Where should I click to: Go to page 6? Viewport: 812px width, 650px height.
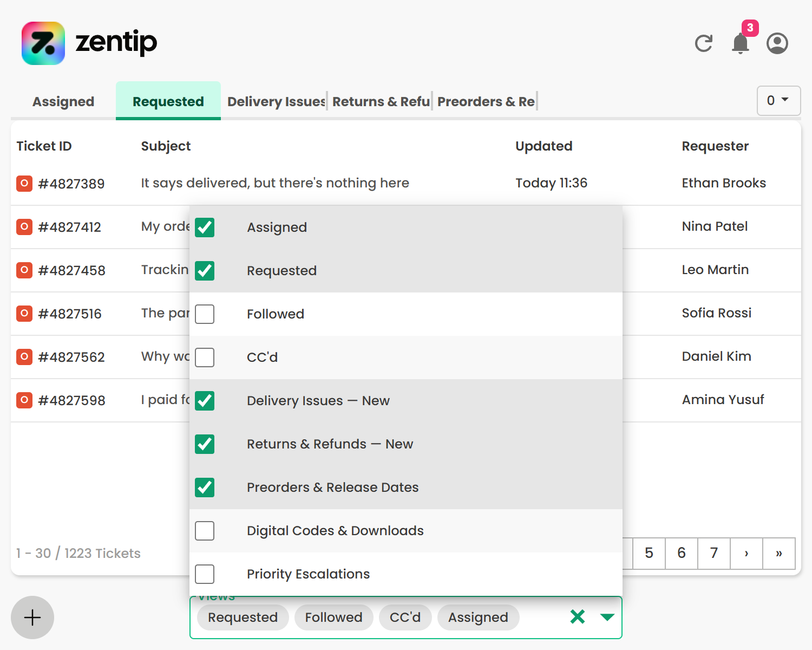click(682, 553)
